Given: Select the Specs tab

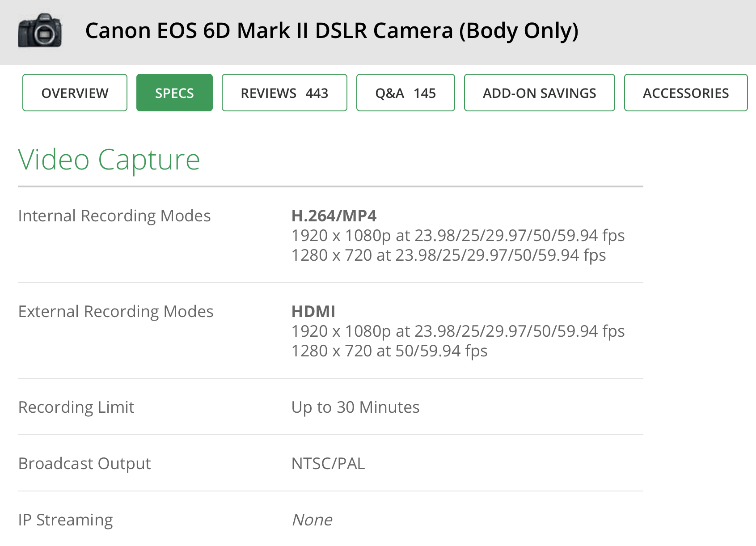Looking at the screenshot, I should pos(174,93).
